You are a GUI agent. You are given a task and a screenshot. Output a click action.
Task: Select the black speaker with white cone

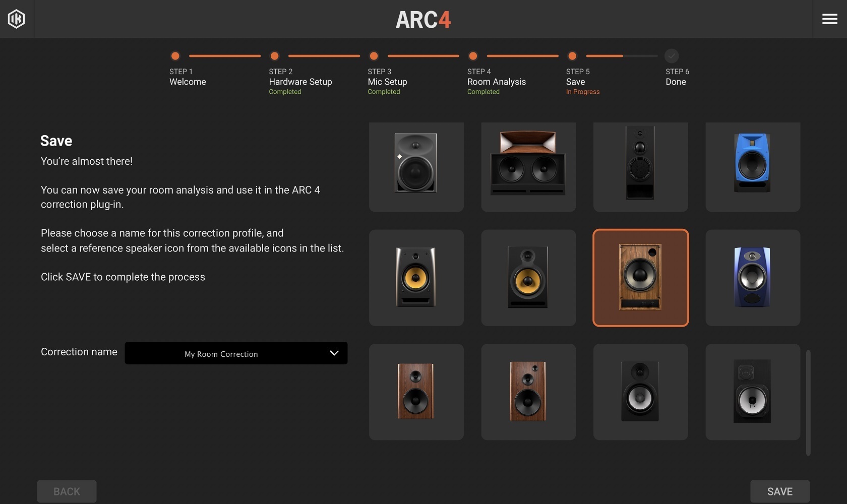tap(640, 392)
